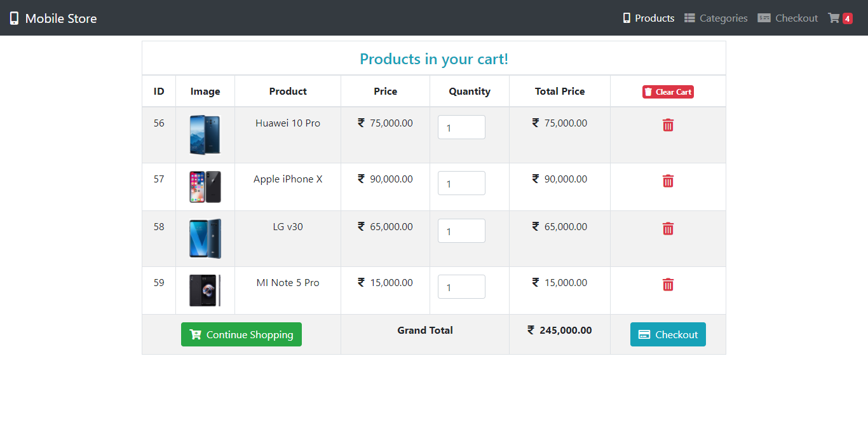Screen dimensions: 868x424
Task: Click the Categories icon in the navbar
Action: pos(689,18)
